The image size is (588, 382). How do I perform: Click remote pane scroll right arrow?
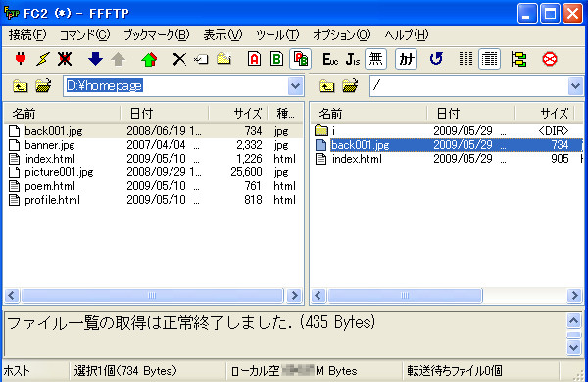(x=574, y=296)
